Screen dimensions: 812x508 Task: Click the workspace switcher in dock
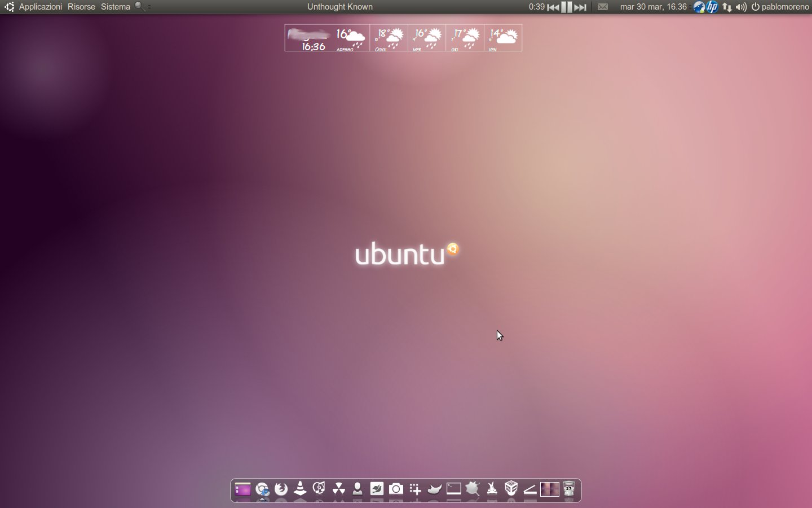coord(550,489)
